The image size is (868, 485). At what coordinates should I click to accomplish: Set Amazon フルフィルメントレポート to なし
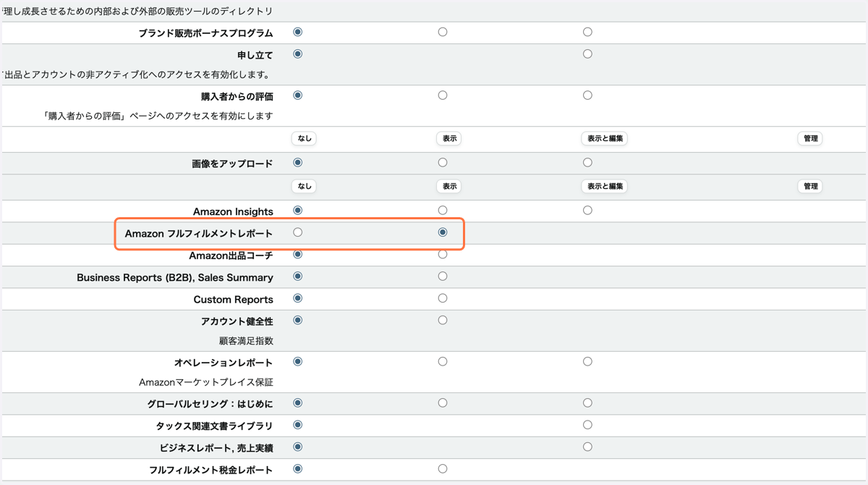click(x=297, y=232)
